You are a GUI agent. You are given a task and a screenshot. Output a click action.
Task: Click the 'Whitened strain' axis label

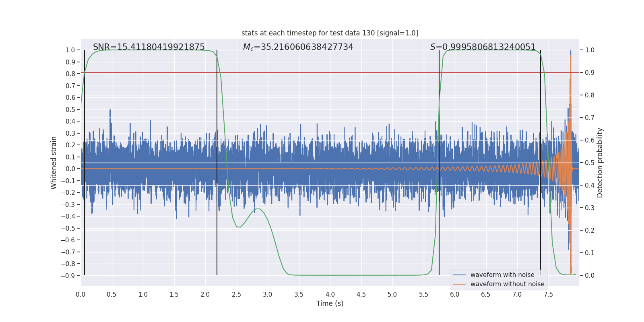point(54,163)
